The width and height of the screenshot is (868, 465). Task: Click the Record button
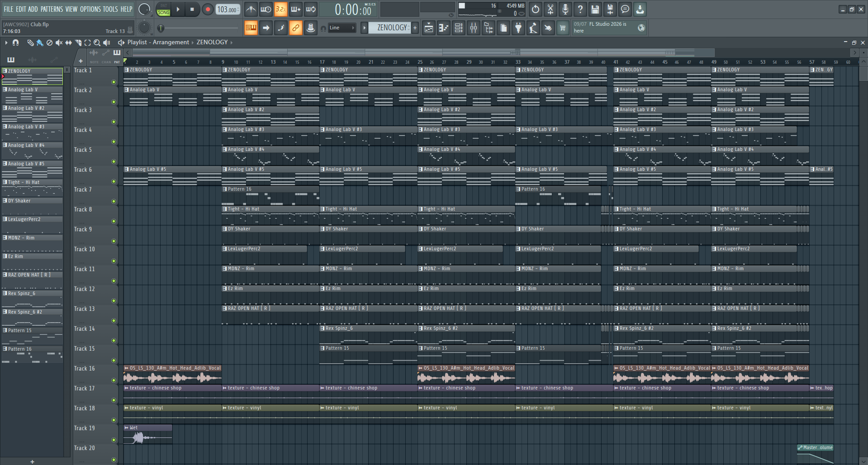[x=208, y=9]
